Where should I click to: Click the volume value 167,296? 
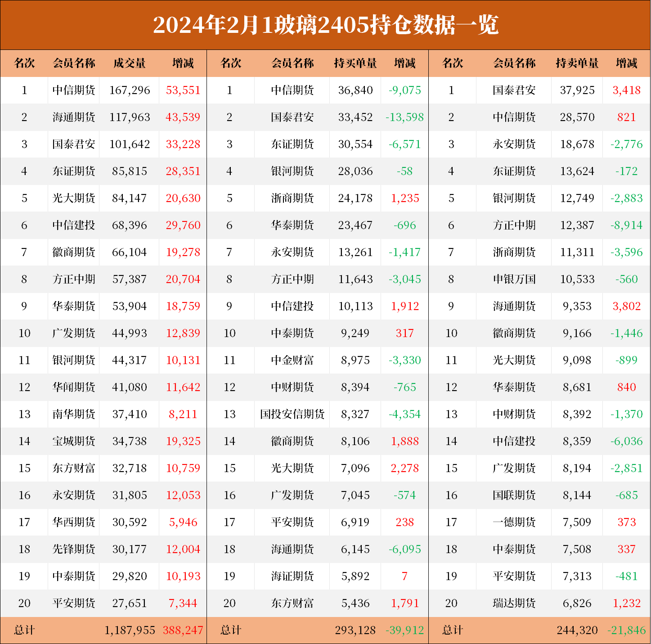130,90
